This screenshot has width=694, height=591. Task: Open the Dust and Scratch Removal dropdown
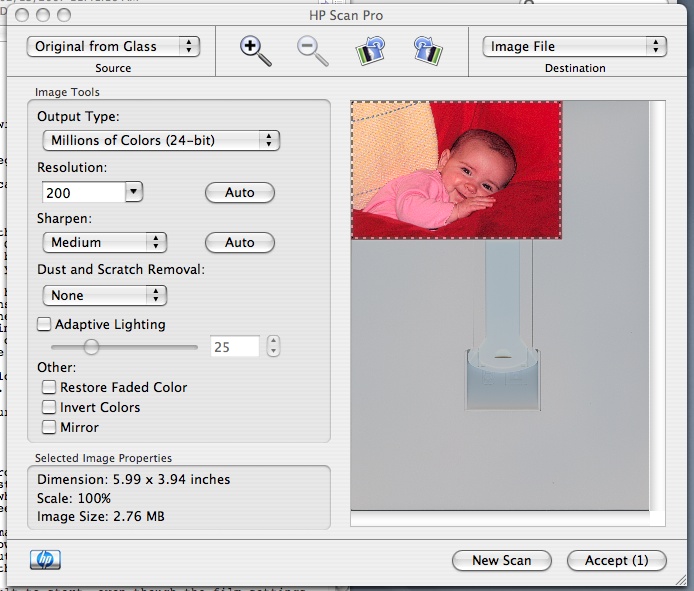[x=104, y=295]
